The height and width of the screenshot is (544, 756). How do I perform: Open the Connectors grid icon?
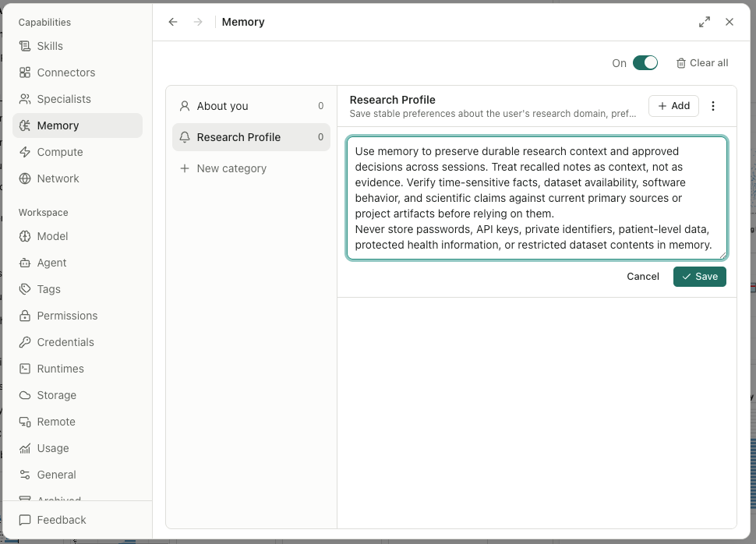25,72
